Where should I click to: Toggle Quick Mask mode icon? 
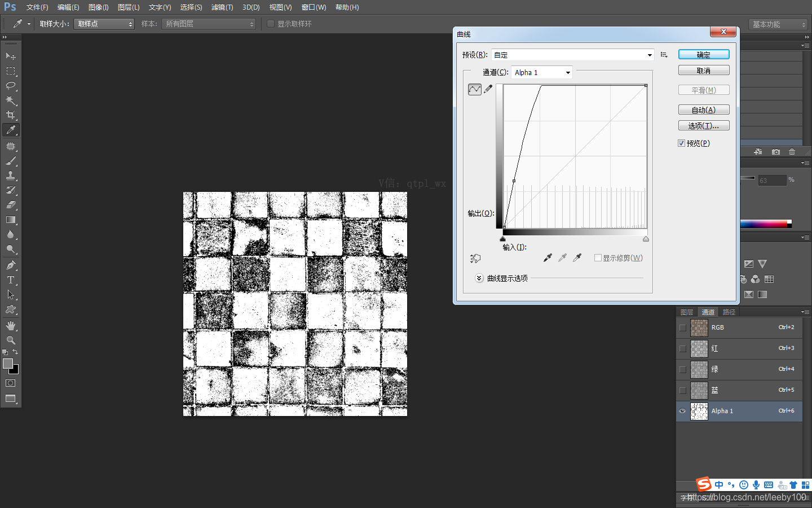pos(11,383)
